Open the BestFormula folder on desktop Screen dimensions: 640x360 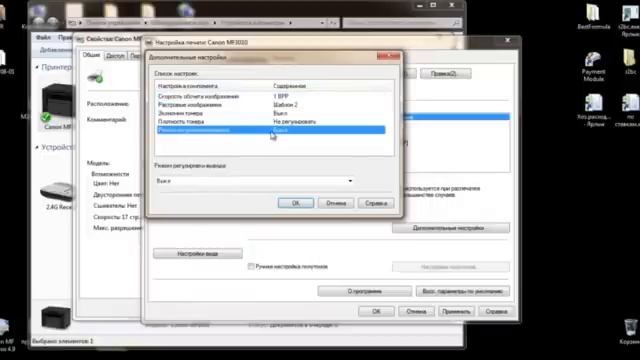pyautogui.click(x=593, y=17)
